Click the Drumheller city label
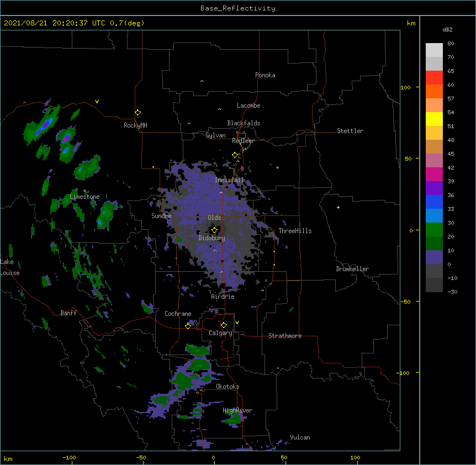The height and width of the screenshot is (465, 476). (x=352, y=269)
